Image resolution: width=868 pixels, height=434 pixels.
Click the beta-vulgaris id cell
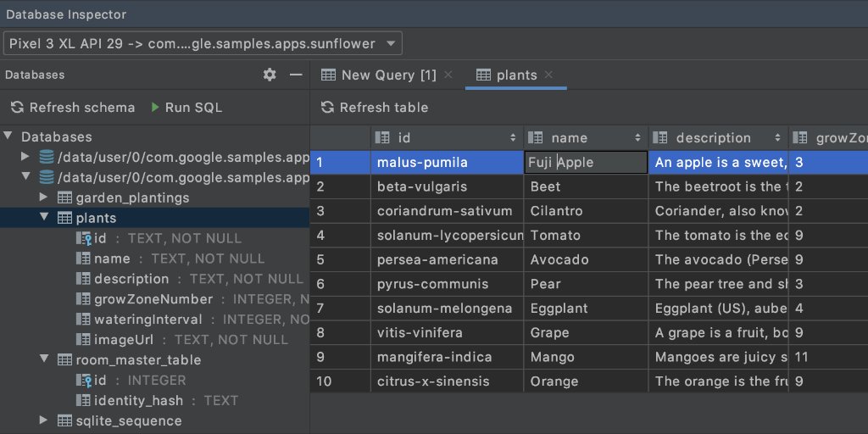tap(447, 186)
